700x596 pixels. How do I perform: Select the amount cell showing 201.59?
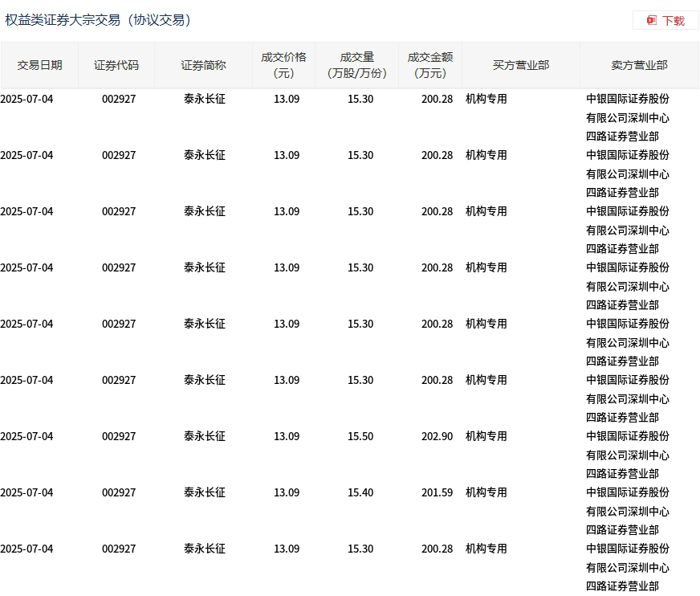coord(437,493)
